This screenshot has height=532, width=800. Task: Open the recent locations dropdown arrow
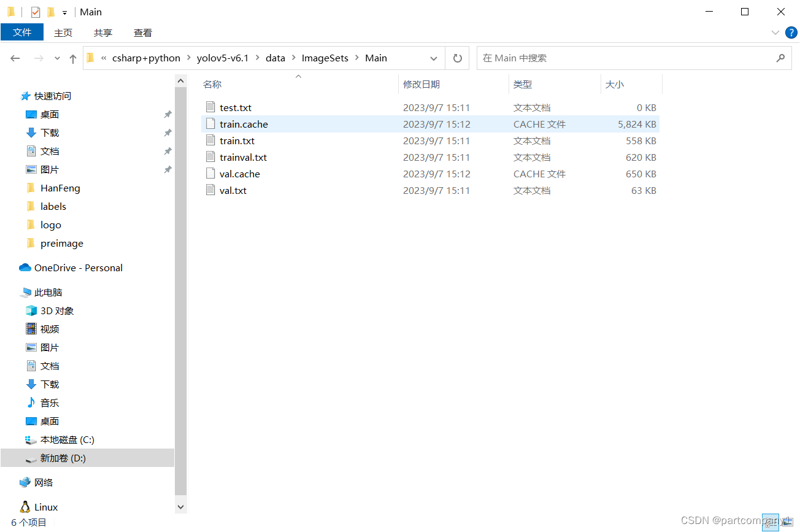(58, 58)
